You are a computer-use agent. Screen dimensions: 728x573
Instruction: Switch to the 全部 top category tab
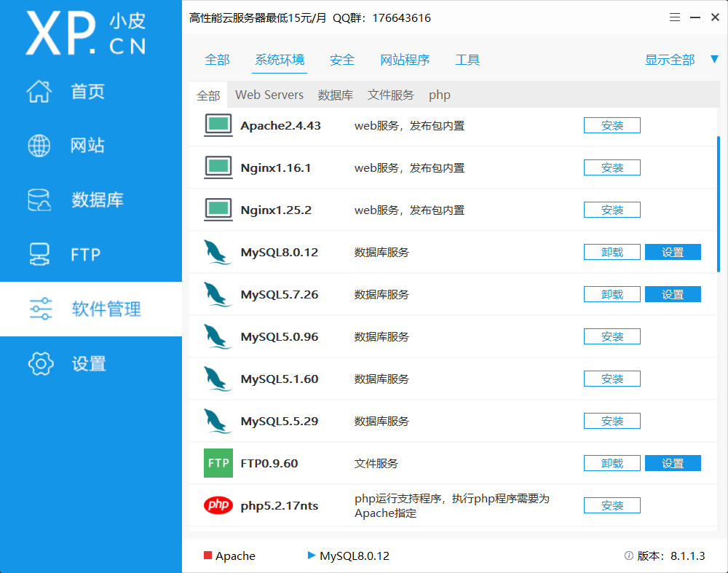pos(217,60)
